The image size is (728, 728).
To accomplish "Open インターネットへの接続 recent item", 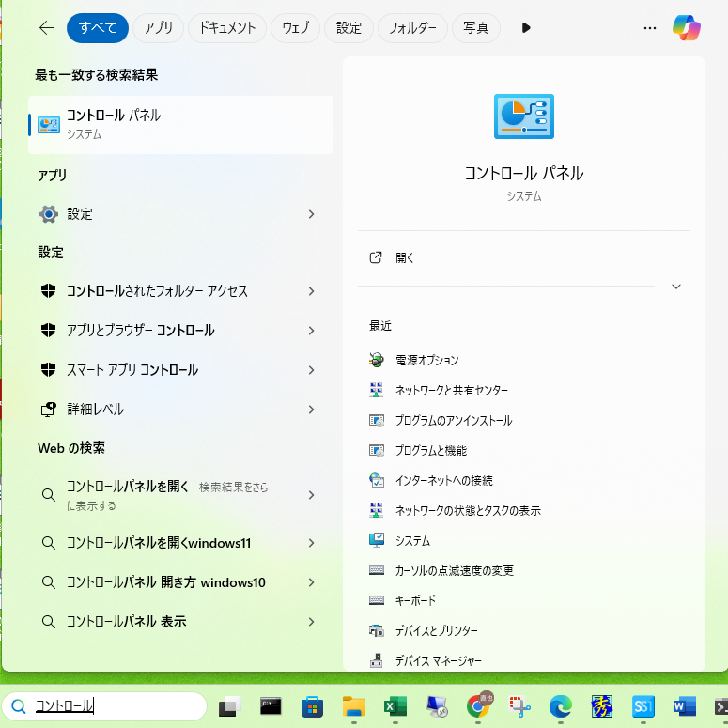I will coord(430,480).
